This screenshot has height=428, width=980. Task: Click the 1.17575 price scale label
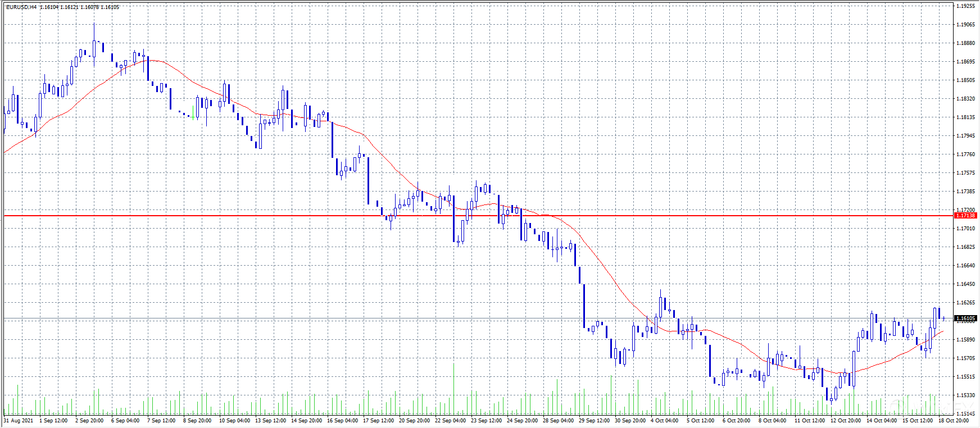pyautogui.click(x=965, y=173)
